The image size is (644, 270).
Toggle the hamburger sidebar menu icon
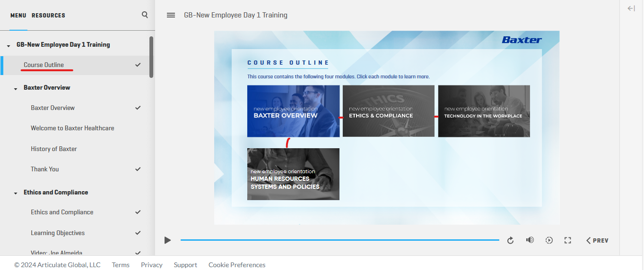[171, 15]
